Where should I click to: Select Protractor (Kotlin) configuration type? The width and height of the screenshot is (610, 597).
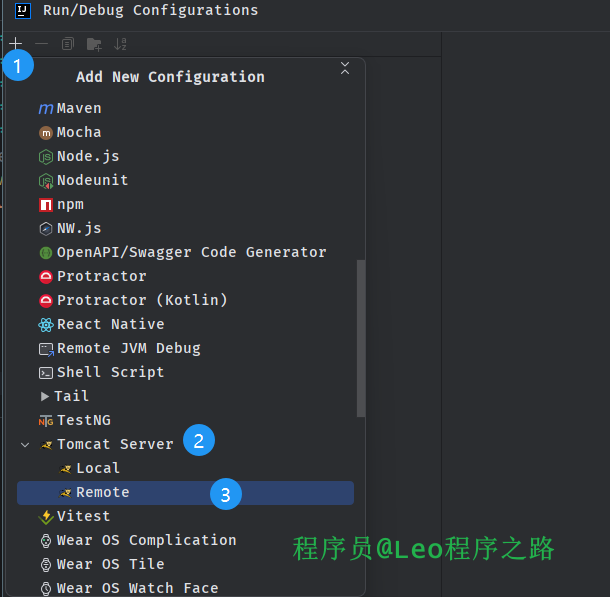click(142, 300)
